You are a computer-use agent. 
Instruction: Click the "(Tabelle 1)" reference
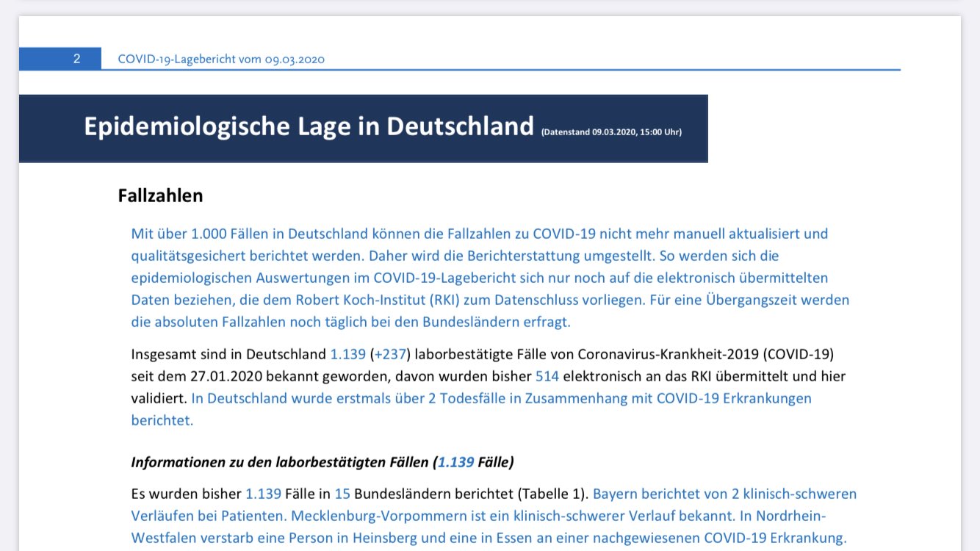click(x=553, y=494)
